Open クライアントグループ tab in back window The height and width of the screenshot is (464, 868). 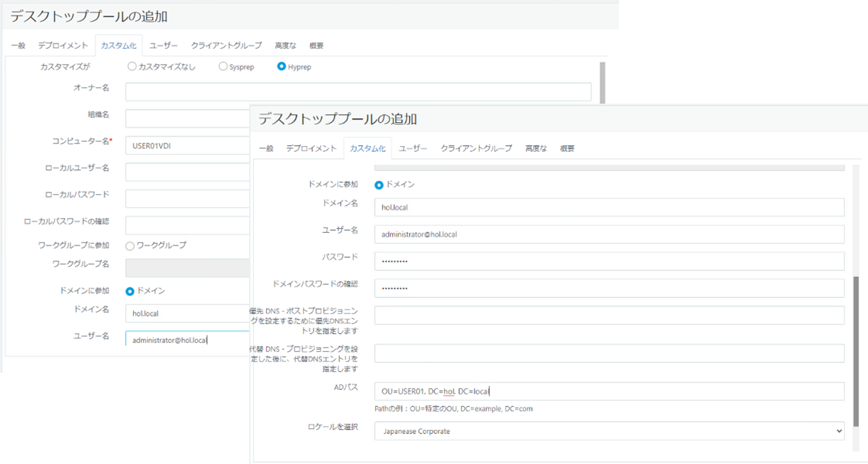click(x=226, y=46)
